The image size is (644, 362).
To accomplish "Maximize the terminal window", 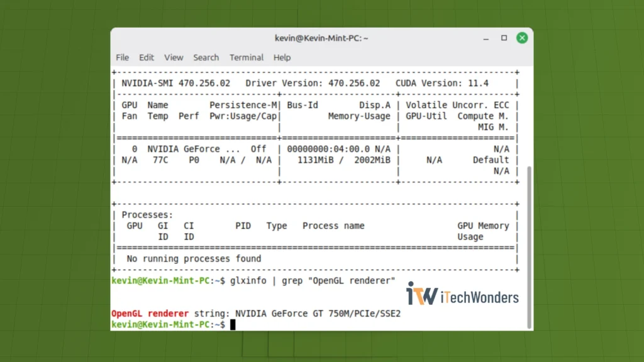I will (x=503, y=38).
